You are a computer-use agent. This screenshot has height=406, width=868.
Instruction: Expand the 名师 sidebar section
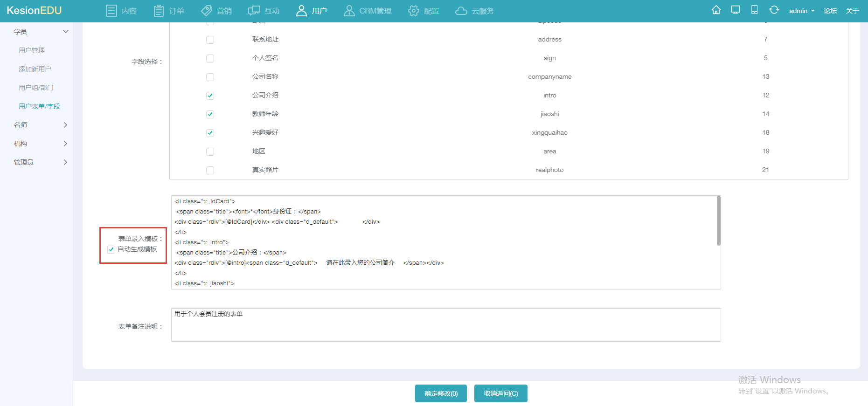point(40,125)
